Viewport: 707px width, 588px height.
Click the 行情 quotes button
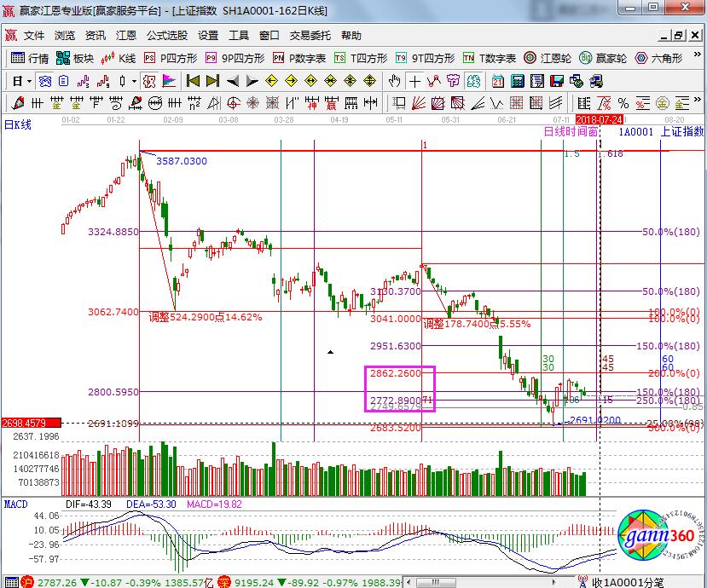29,59
